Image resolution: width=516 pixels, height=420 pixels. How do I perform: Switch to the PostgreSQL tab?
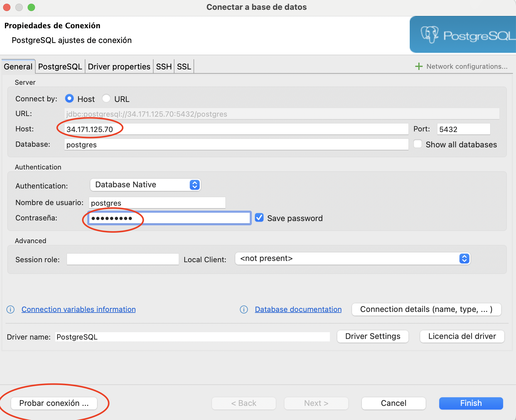click(60, 67)
